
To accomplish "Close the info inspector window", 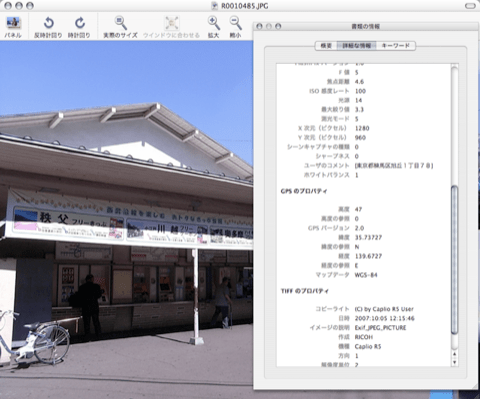I will (x=259, y=26).
